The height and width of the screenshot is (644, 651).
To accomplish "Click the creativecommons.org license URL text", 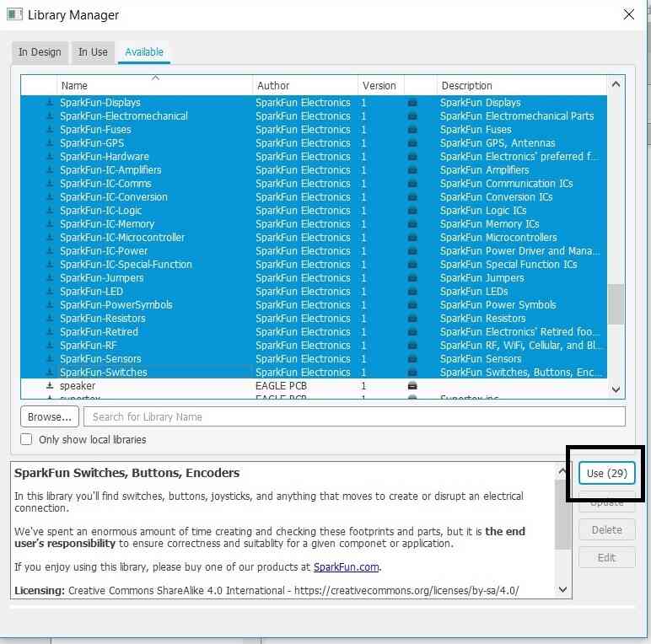I will coord(406,590).
